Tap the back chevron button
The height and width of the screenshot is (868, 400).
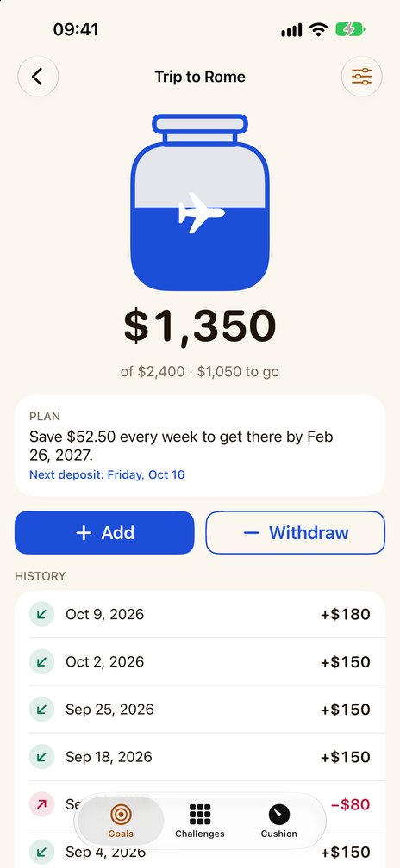38,77
